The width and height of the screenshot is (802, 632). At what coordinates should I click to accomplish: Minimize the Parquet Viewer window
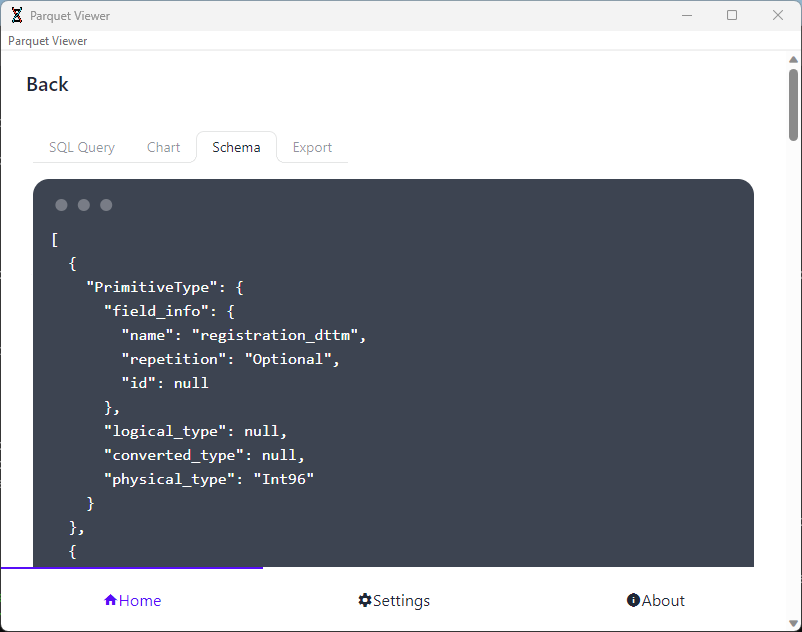tap(687, 15)
